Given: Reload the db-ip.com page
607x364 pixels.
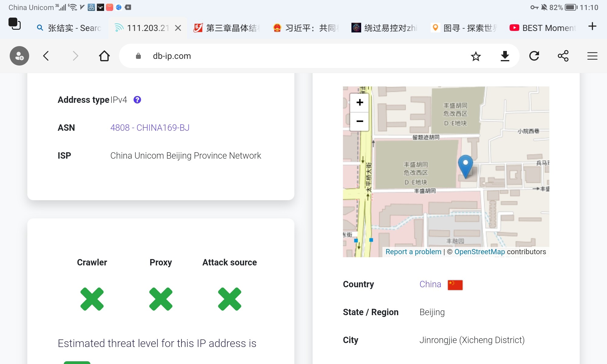Looking at the screenshot, I should [x=534, y=56].
